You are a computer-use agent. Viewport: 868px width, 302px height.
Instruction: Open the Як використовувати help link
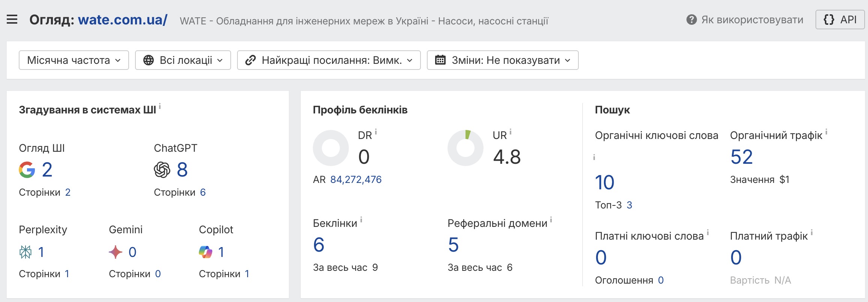[x=752, y=20]
